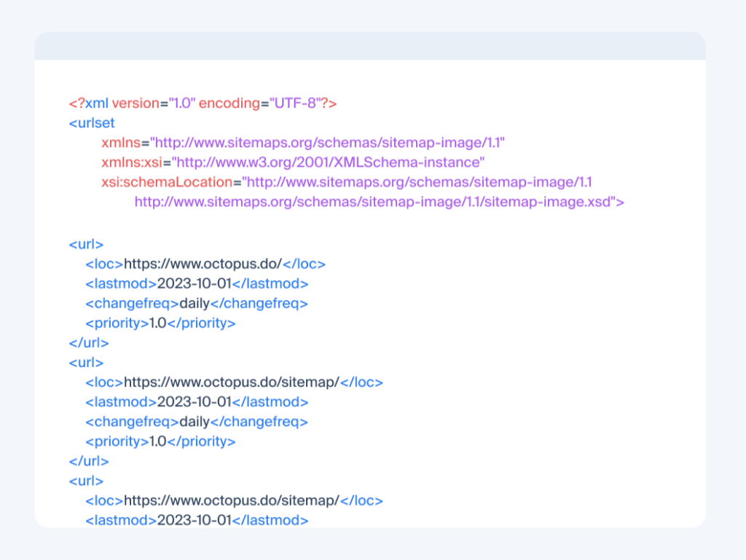The image size is (746, 560).
Task: Click the "UTF-8" encoding value
Action: (x=294, y=103)
